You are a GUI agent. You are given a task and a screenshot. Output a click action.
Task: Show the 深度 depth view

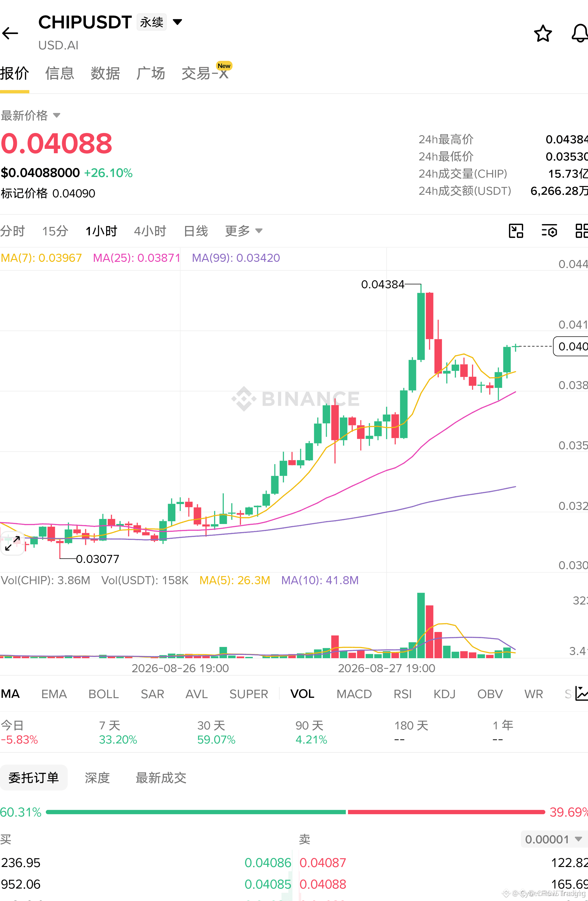click(97, 778)
